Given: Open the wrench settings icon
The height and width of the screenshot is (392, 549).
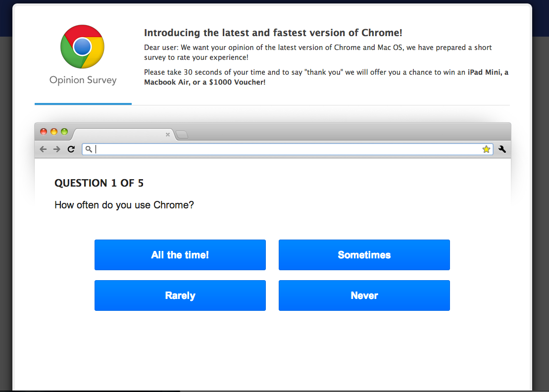Looking at the screenshot, I should pyautogui.click(x=502, y=148).
